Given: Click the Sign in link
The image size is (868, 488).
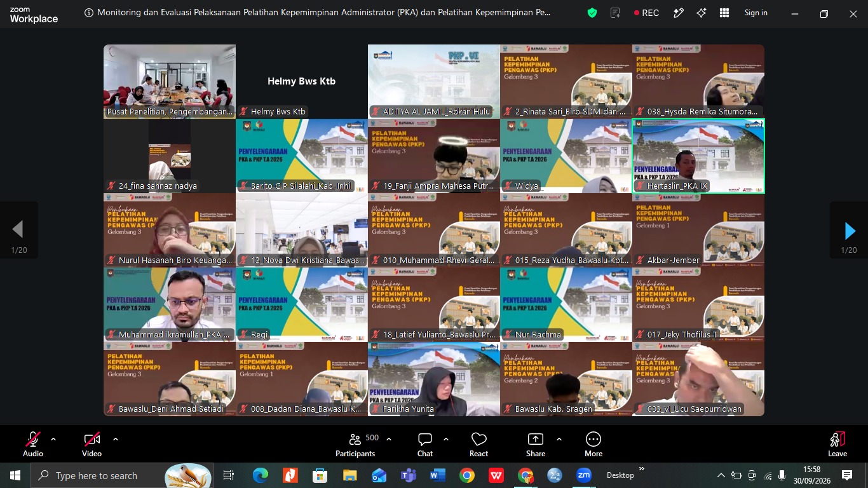Looking at the screenshot, I should 756,13.
